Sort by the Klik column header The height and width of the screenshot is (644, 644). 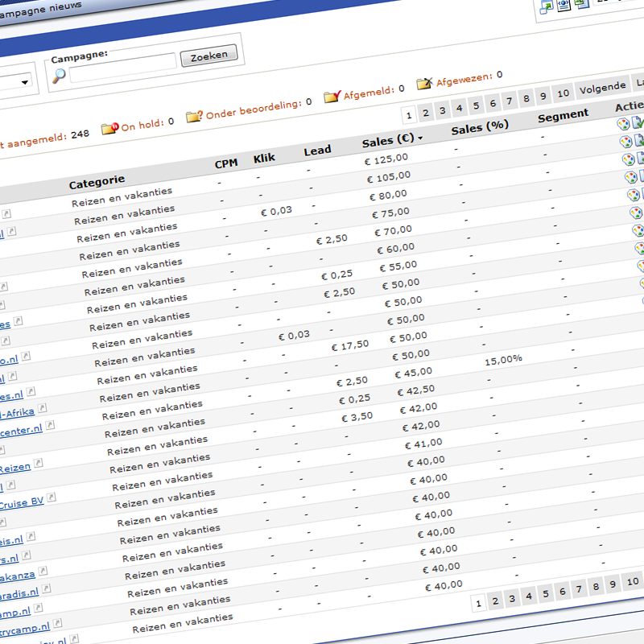pyautogui.click(x=264, y=158)
